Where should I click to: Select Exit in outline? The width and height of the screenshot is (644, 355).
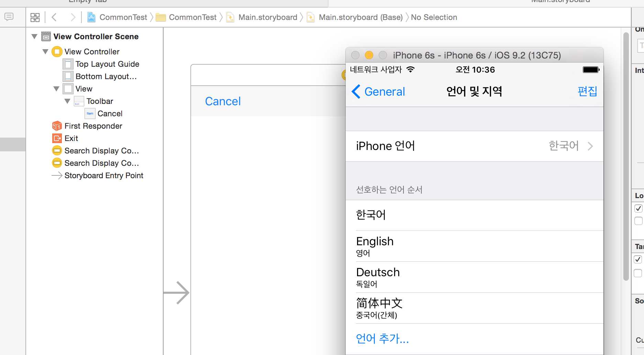[71, 138]
